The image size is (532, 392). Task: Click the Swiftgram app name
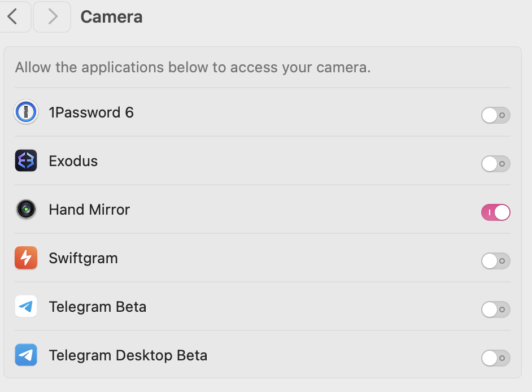point(84,258)
